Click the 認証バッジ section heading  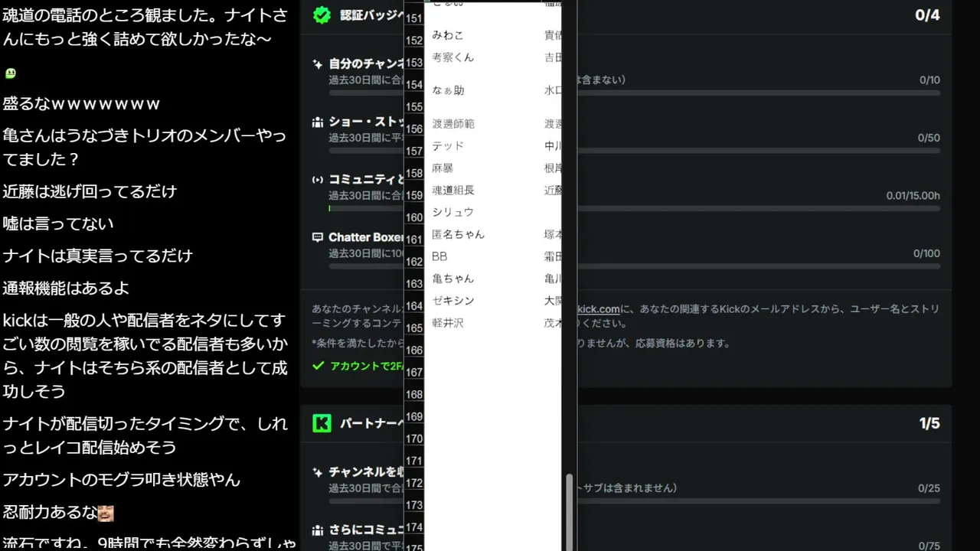point(371,15)
